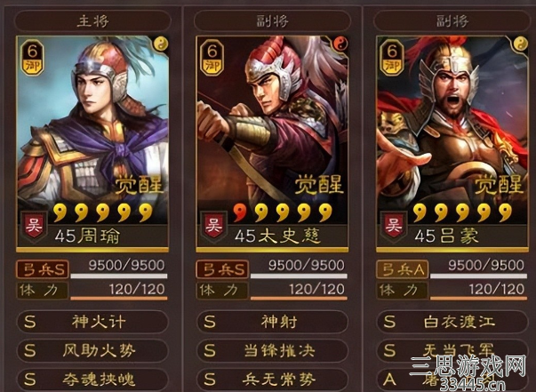Tap the 吴 faction badge on 太史慈's card

point(213,227)
